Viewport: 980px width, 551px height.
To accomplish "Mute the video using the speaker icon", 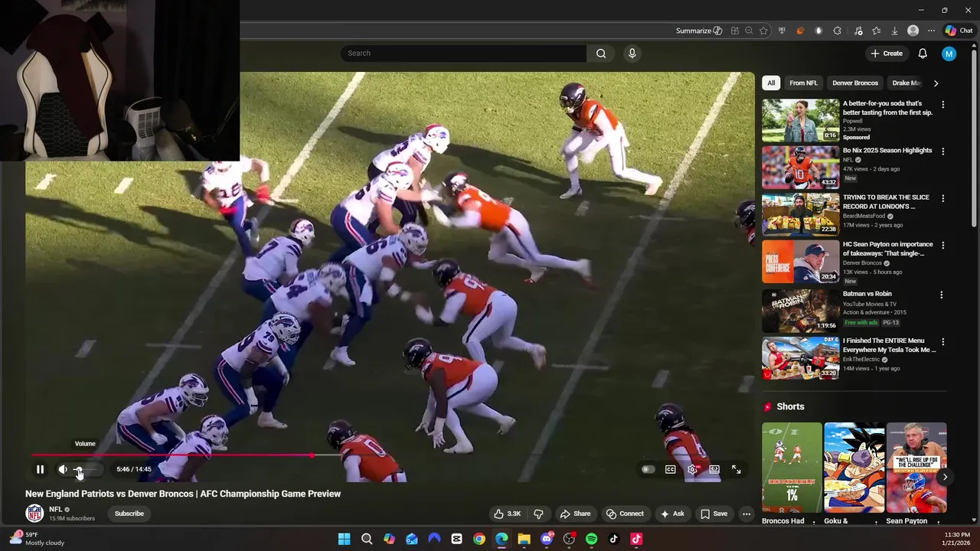I will [x=63, y=469].
